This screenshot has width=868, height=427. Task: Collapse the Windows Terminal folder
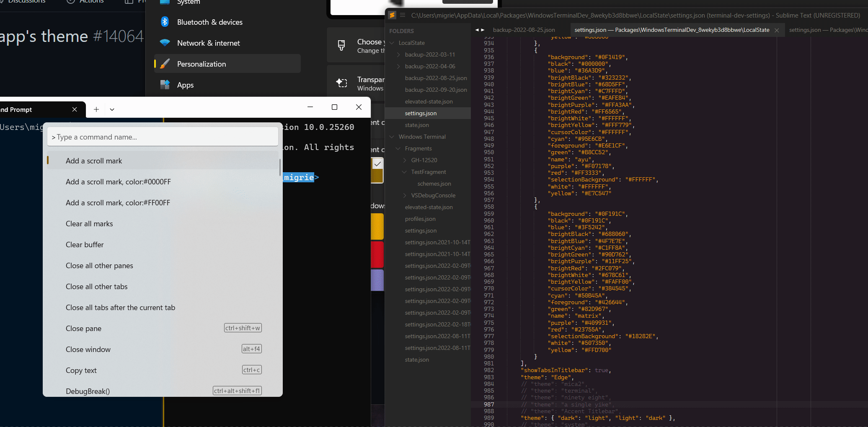pyautogui.click(x=392, y=137)
